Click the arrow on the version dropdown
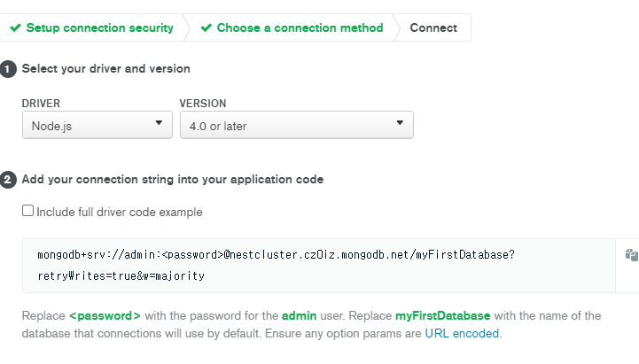639x364 pixels. click(x=400, y=124)
